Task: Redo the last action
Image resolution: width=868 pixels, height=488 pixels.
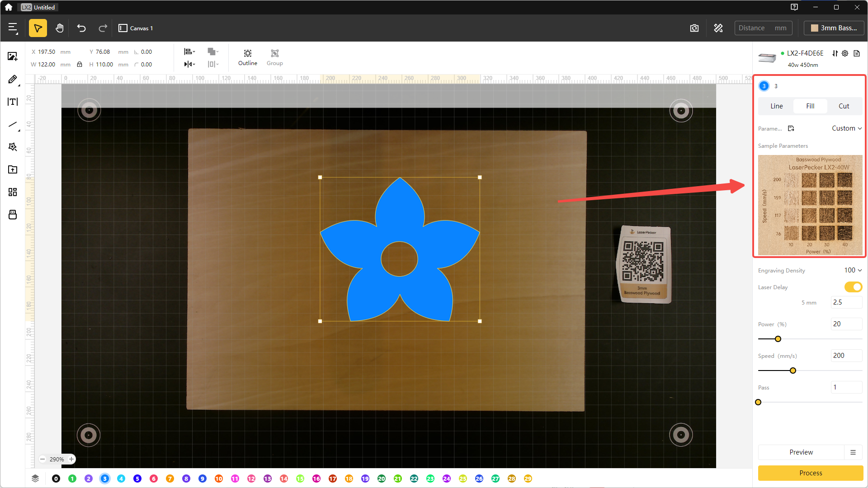Action: click(103, 28)
